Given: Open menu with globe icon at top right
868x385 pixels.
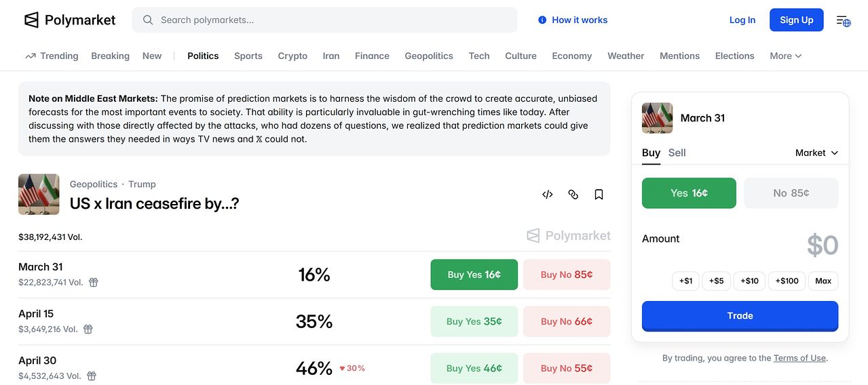Looking at the screenshot, I should (843, 21).
